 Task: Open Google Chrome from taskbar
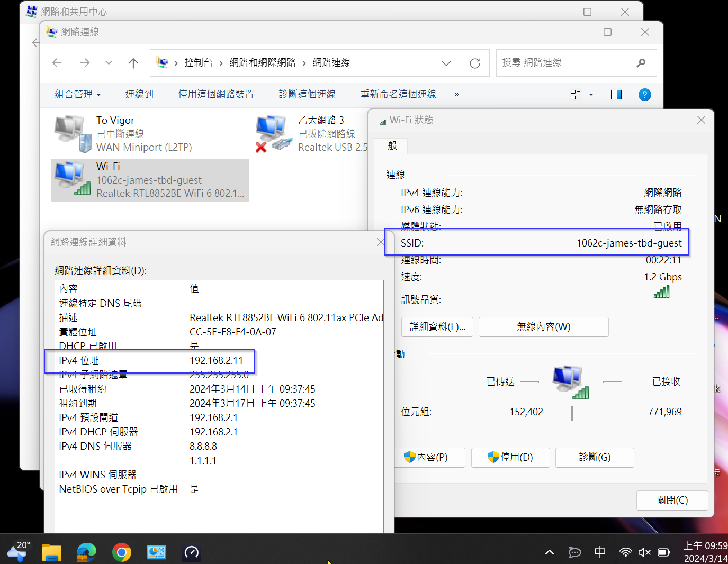pyautogui.click(x=122, y=552)
